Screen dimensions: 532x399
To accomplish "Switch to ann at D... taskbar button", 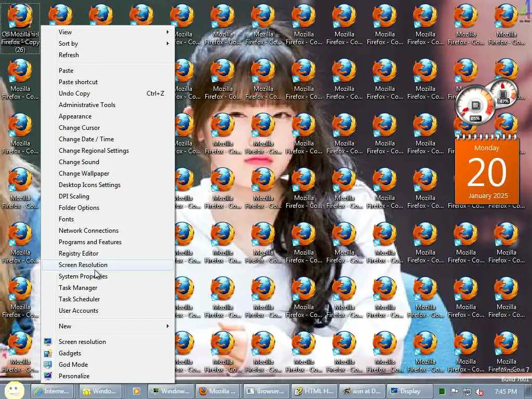I will (x=362, y=391).
